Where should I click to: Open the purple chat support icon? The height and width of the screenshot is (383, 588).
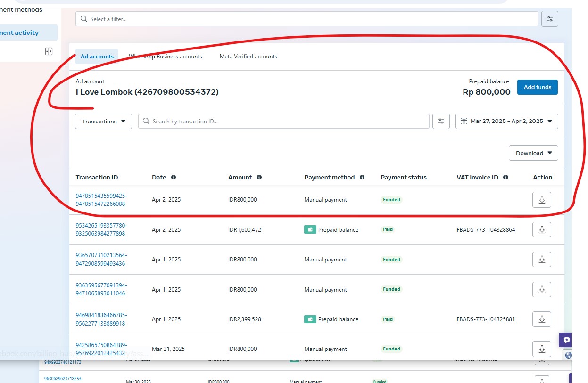tap(566, 340)
